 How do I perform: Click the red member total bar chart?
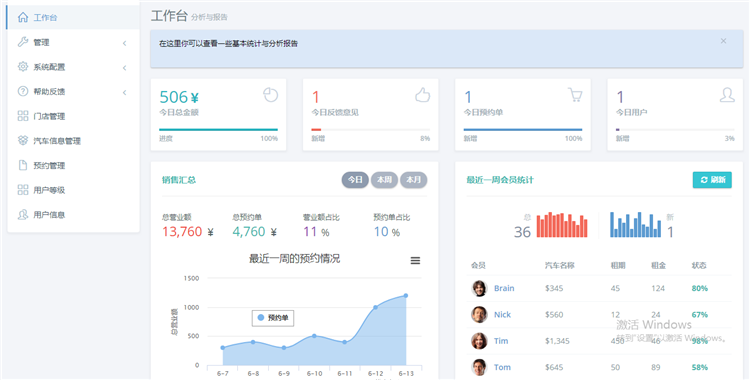click(x=562, y=225)
